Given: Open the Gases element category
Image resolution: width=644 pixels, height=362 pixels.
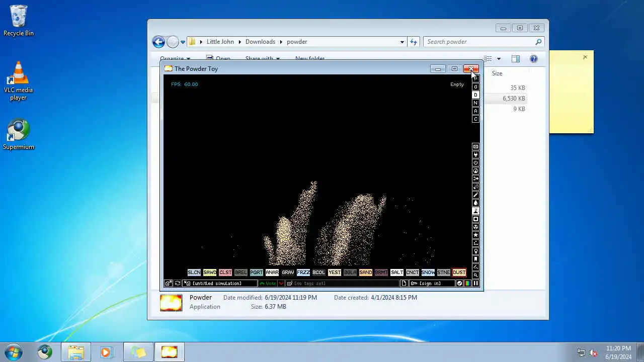Looking at the screenshot, I should click(x=475, y=195).
